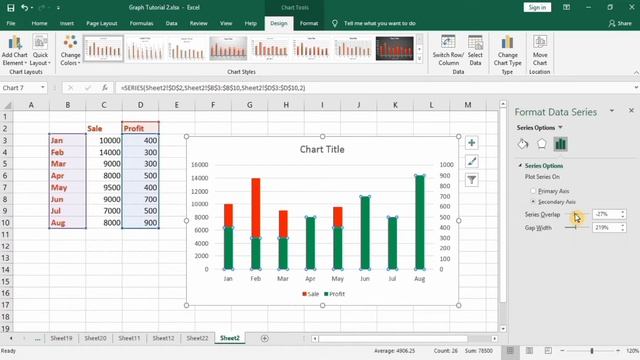Zoom in with the plus button
The width and height of the screenshot is (640, 360).
coord(618,351)
